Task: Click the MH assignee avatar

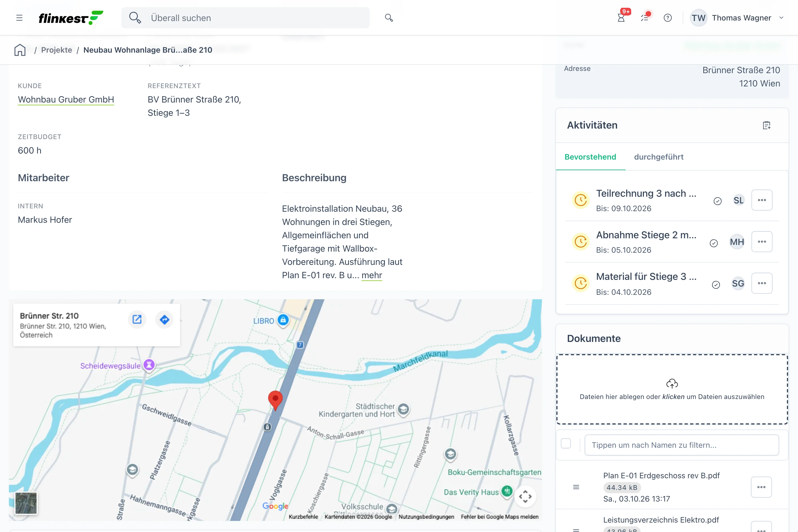Action: click(x=737, y=242)
